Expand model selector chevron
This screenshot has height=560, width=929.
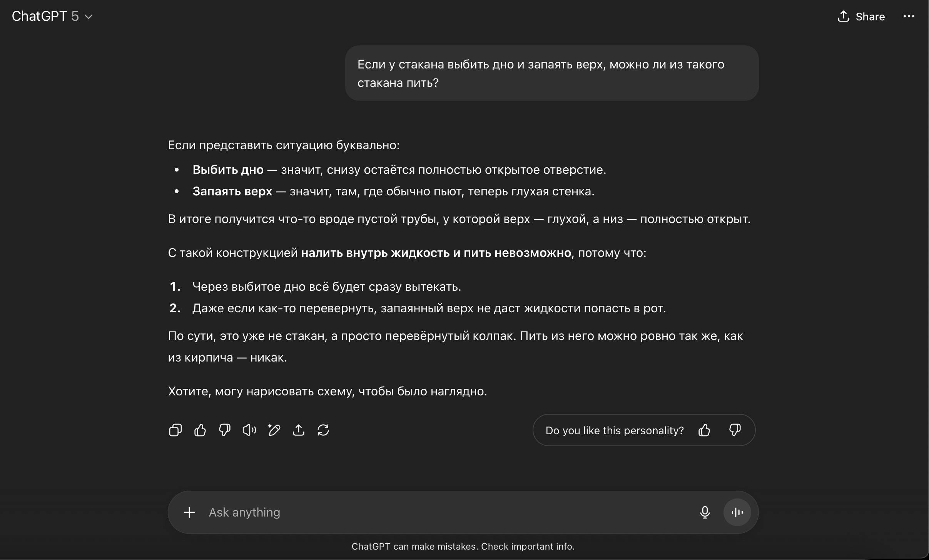[x=89, y=17]
